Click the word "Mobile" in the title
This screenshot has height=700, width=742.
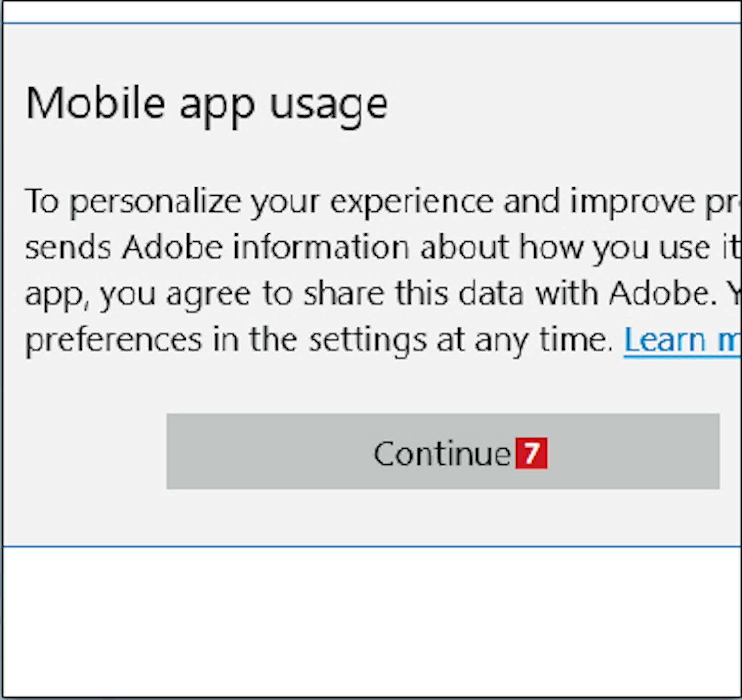tap(95, 103)
